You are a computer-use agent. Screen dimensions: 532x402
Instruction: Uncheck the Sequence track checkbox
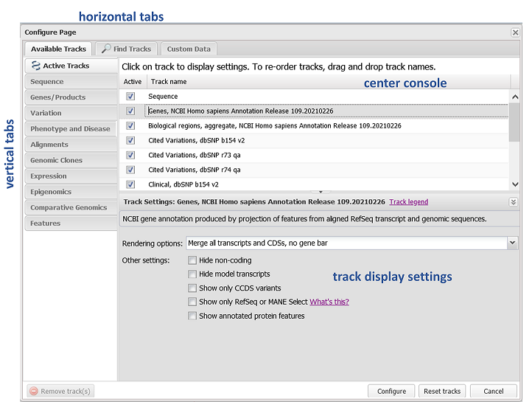(x=130, y=97)
